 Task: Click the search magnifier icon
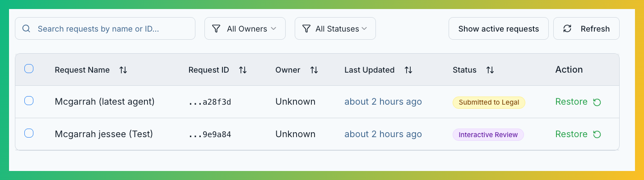point(26,28)
